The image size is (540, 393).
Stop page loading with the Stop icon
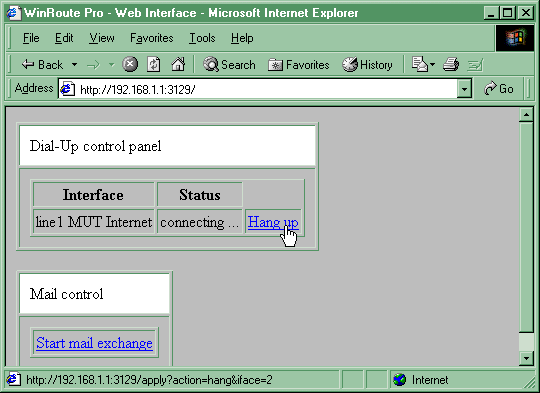(x=130, y=64)
